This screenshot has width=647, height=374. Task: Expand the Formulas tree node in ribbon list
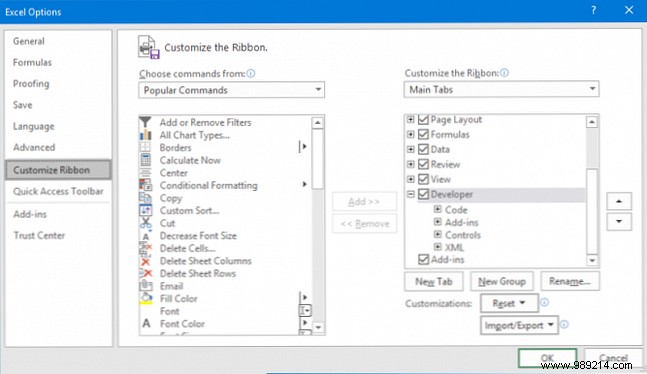pos(410,134)
